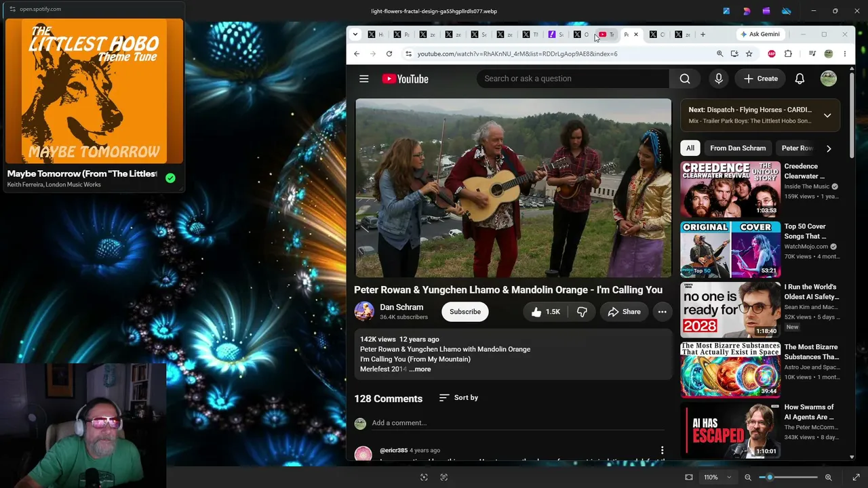The image size is (868, 488).
Task: Open more actions menu under the video
Action: 662,312
